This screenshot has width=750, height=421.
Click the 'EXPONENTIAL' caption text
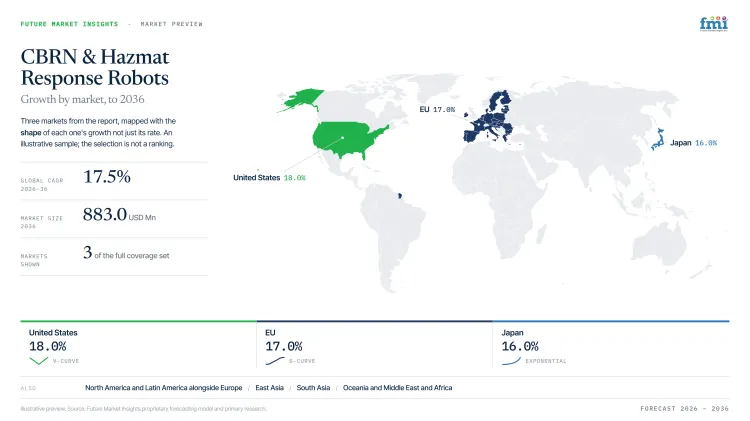click(546, 361)
